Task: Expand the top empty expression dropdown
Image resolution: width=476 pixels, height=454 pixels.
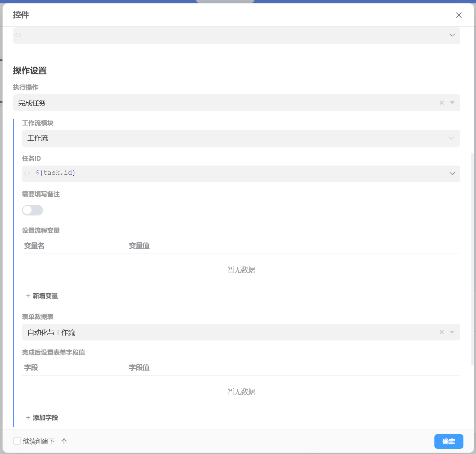Action: click(x=452, y=35)
